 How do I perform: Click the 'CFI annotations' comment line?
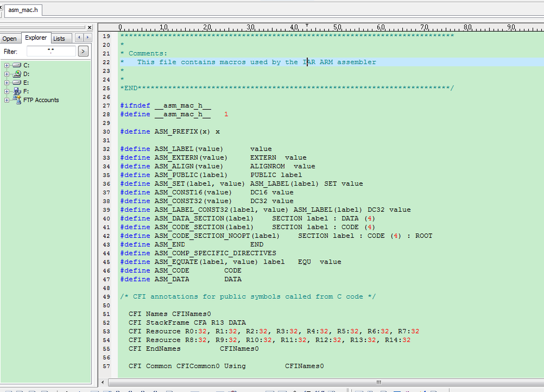pyautogui.click(x=248, y=297)
